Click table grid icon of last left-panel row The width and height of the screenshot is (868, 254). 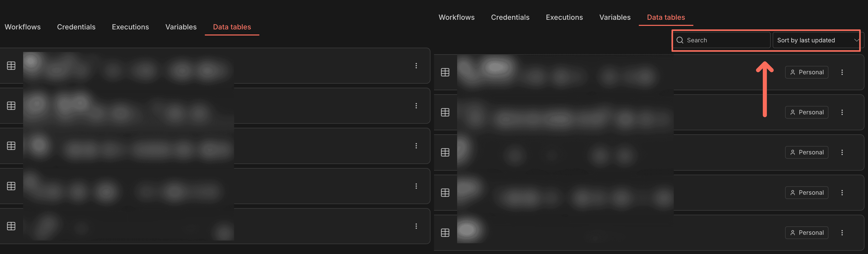point(11,226)
